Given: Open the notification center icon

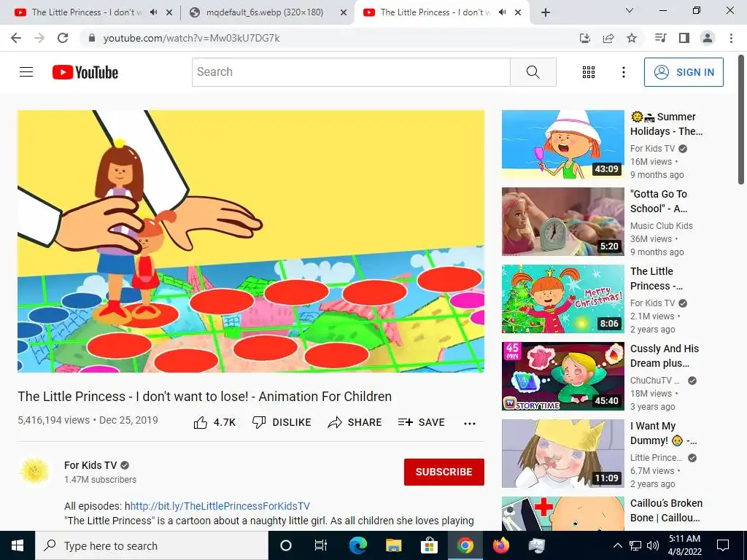Looking at the screenshot, I should click(723, 545).
